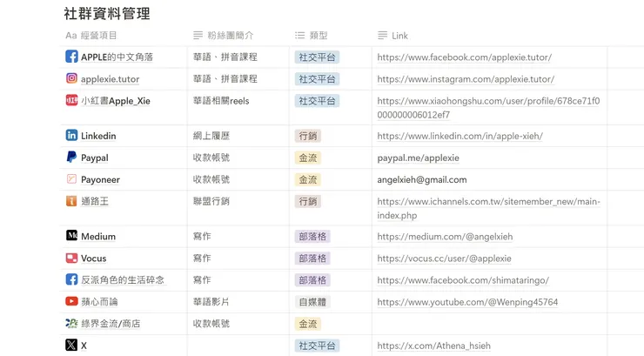Click the 部落格 tag in the Vocus row
The image size is (644, 356).
coord(312,259)
